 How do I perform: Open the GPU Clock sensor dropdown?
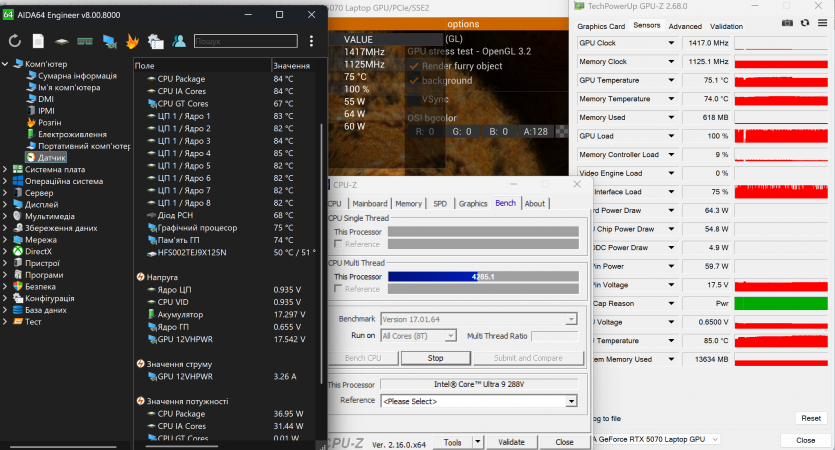[670, 44]
